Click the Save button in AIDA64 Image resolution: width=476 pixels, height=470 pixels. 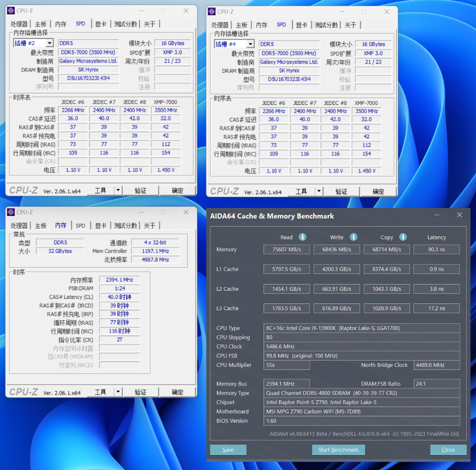click(228, 449)
